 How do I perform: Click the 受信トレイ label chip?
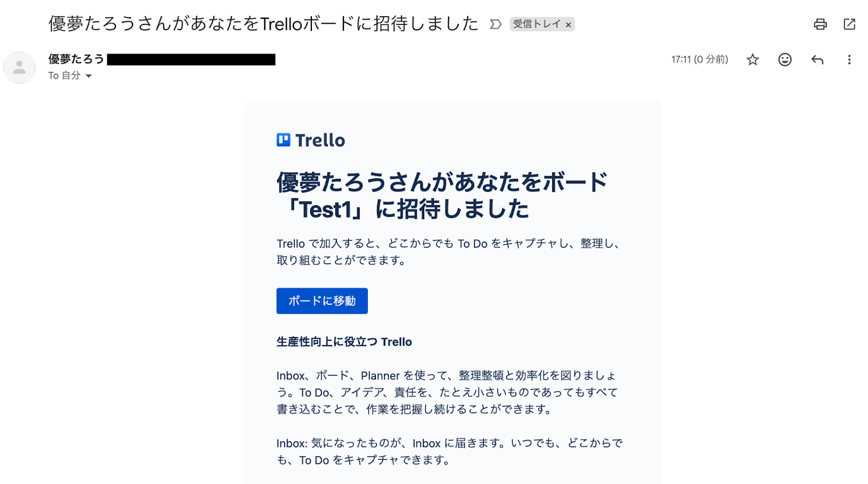(536, 24)
